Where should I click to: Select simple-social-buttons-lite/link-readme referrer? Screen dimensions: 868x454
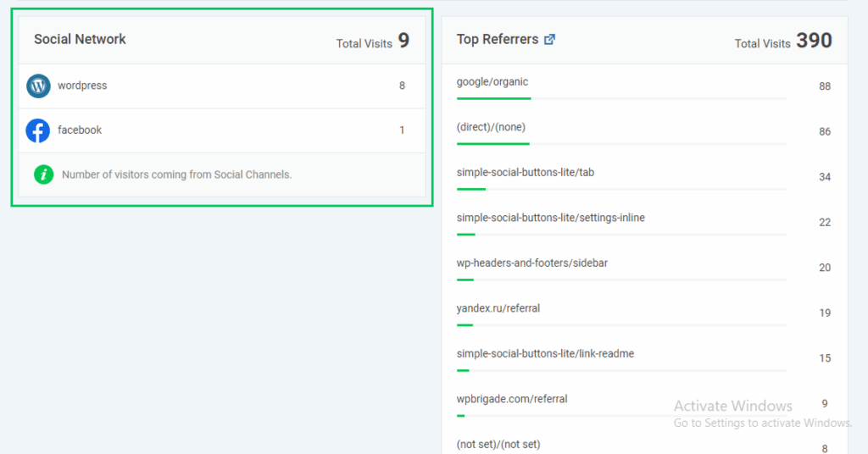click(545, 353)
